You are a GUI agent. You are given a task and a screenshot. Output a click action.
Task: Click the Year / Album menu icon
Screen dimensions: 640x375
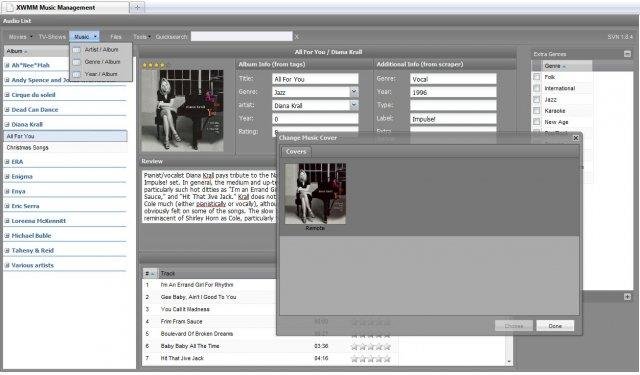[76, 74]
